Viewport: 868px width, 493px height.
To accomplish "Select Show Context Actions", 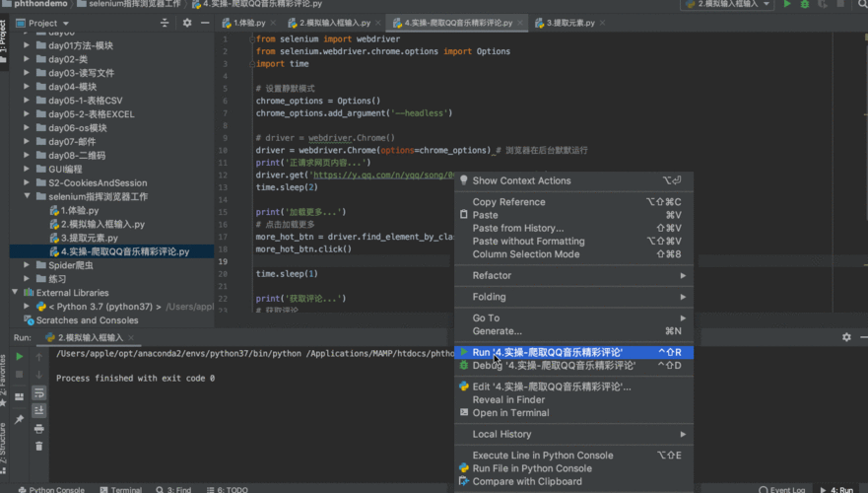I will 573,180.
